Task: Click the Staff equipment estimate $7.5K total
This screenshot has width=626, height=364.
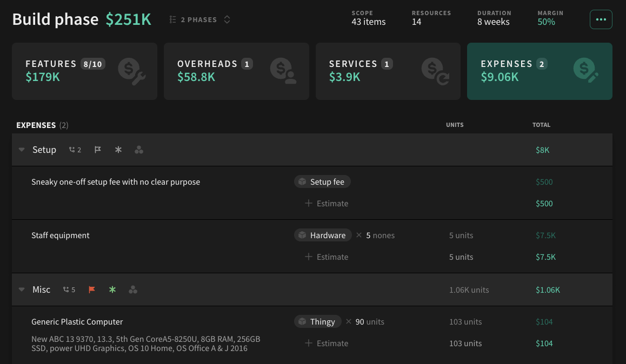Action: point(546,257)
